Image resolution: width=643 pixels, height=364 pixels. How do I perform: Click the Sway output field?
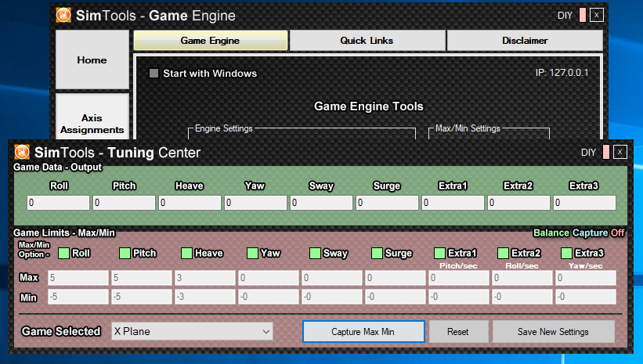(321, 203)
